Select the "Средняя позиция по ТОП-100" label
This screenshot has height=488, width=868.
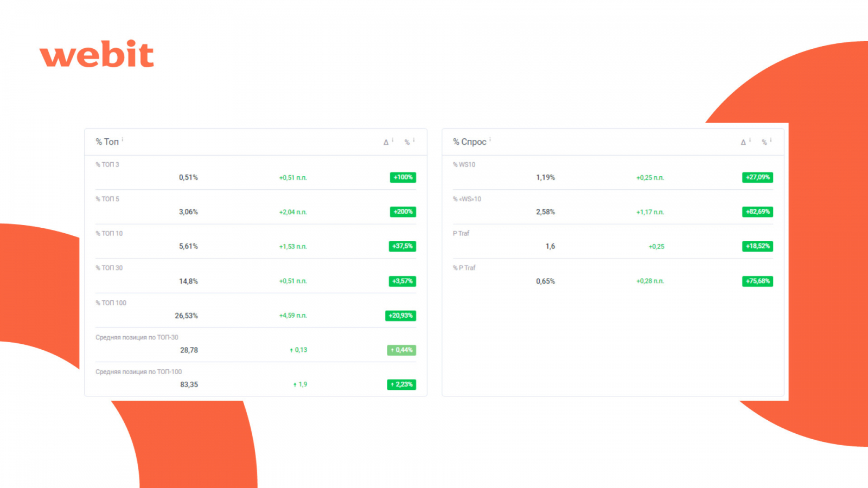tap(139, 372)
